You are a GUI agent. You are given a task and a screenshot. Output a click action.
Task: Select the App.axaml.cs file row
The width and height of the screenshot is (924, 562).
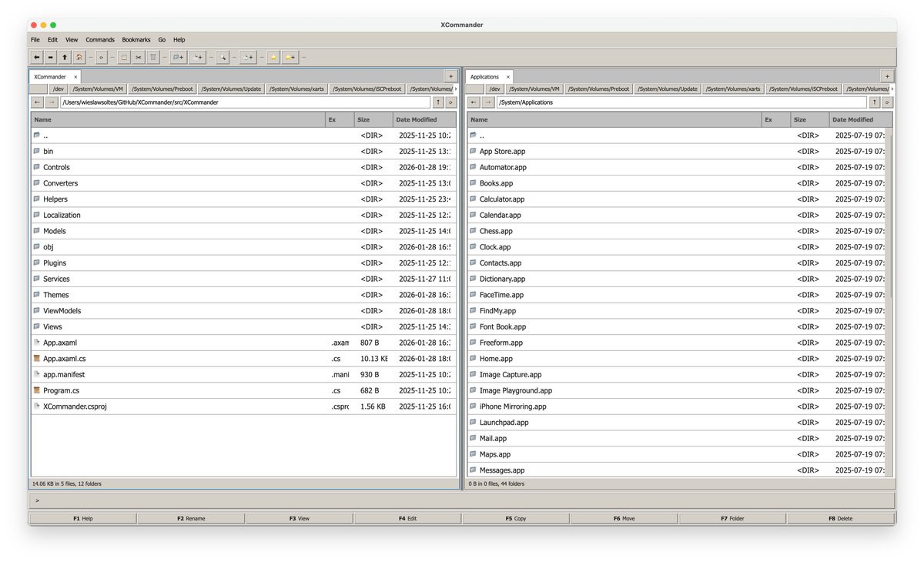243,359
